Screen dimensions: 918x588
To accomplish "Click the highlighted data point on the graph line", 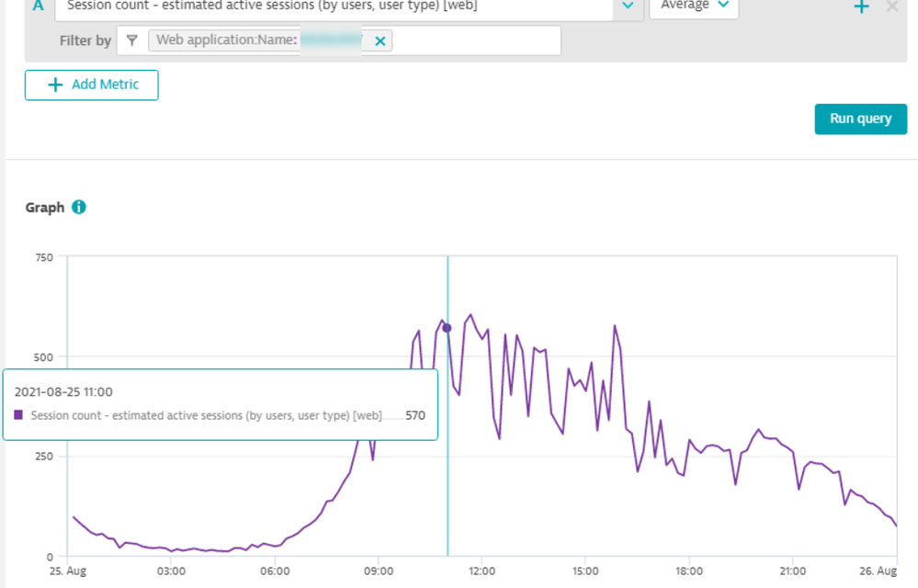I will [x=447, y=328].
